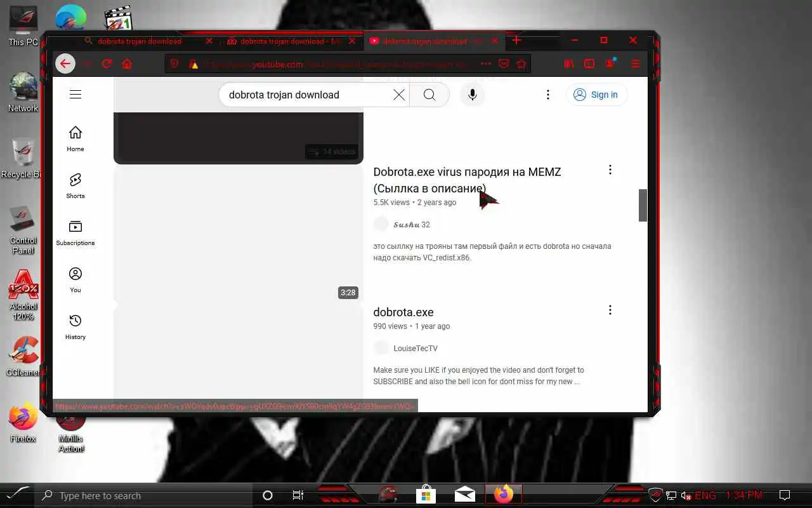Bookmark this page with the star
This screenshot has height=508, width=812.
pos(521,63)
